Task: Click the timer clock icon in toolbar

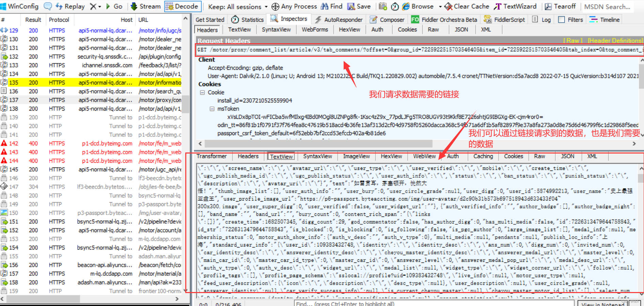Action: pyautogui.click(x=395, y=6)
